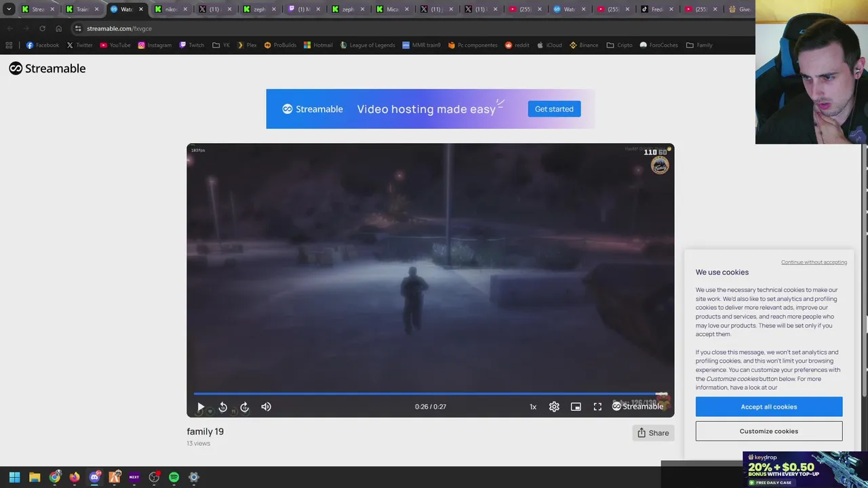Click Customize cookies
868x488 pixels.
click(769, 431)
